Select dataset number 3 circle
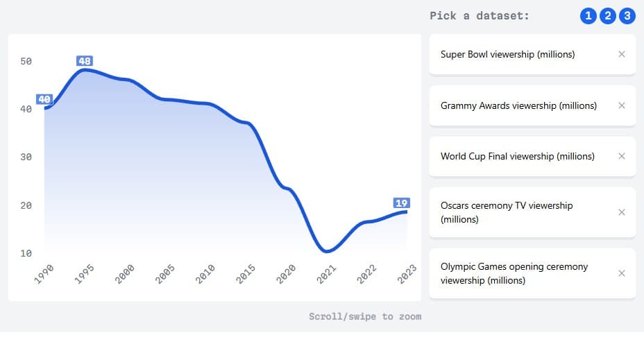 tap(627, 15)
